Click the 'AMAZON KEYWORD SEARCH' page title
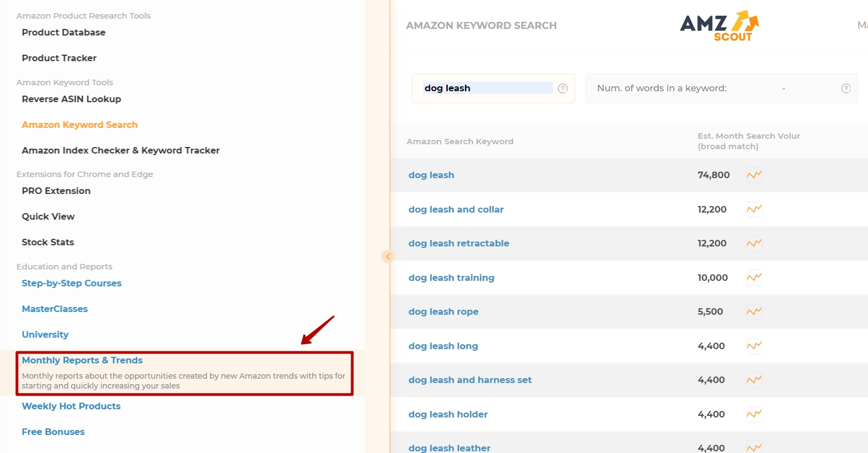Viewport: 868px width, 453px height. click(481, 26)
